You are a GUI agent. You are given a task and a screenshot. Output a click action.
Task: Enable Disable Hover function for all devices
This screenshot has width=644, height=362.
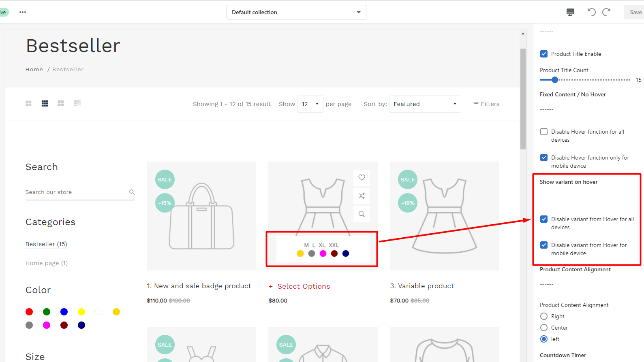(x=544, y=132)
